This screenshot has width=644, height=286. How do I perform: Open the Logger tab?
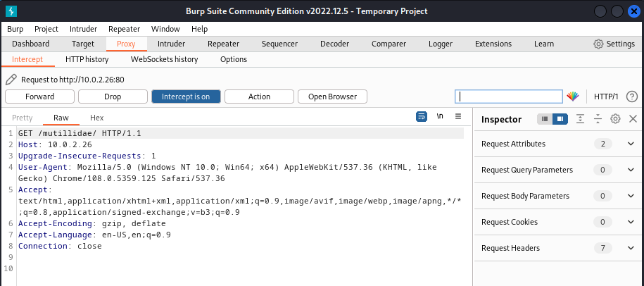coord(441,44)
